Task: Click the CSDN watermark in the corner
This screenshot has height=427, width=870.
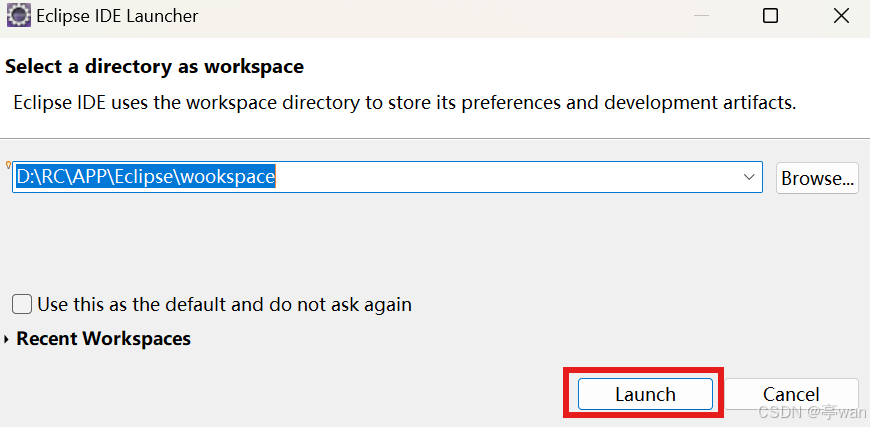Action: (x=812, y=411)
